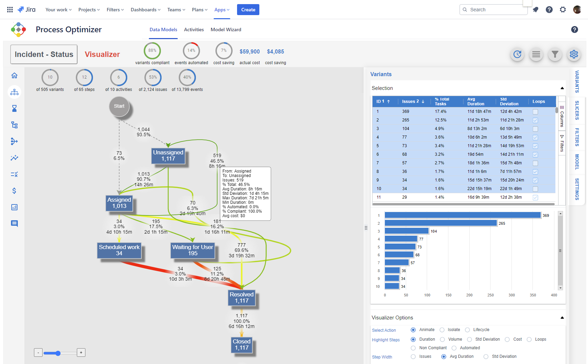
Task: Click the blue Create button
Action: [248, 10]
